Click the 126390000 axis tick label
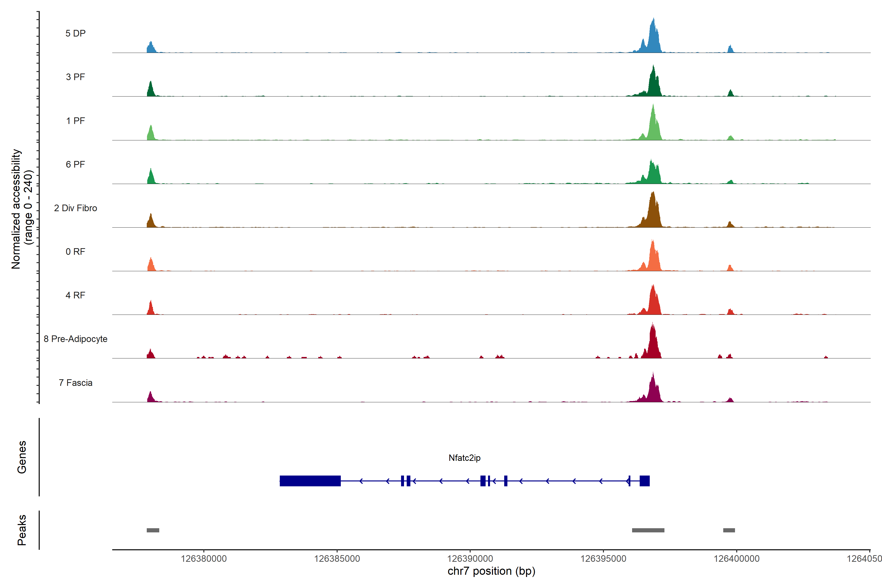Viewport: 882px width, 588px height. point(470,559)
